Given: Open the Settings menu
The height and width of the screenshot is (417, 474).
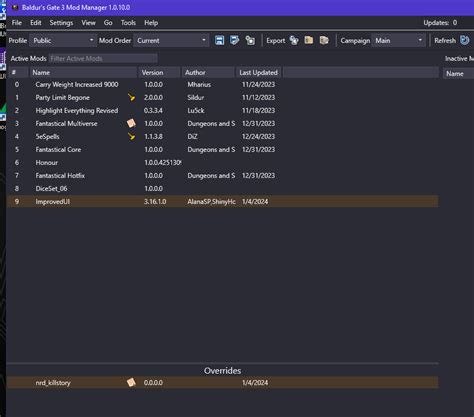Looking at the screenshot, I should (61, 23).
